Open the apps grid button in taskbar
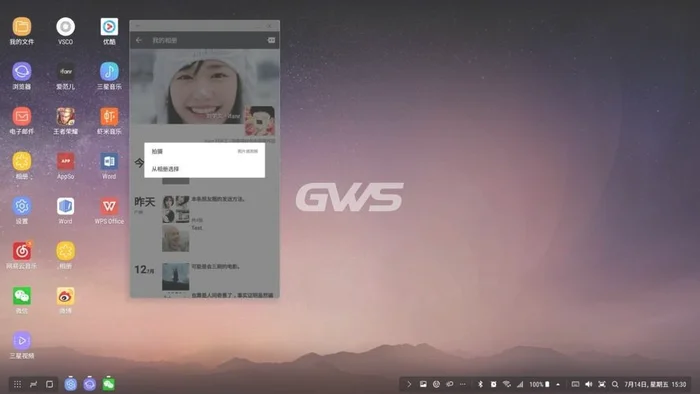Image resolution: width=700 pixels, height=394 pixels. click(17, 384)
